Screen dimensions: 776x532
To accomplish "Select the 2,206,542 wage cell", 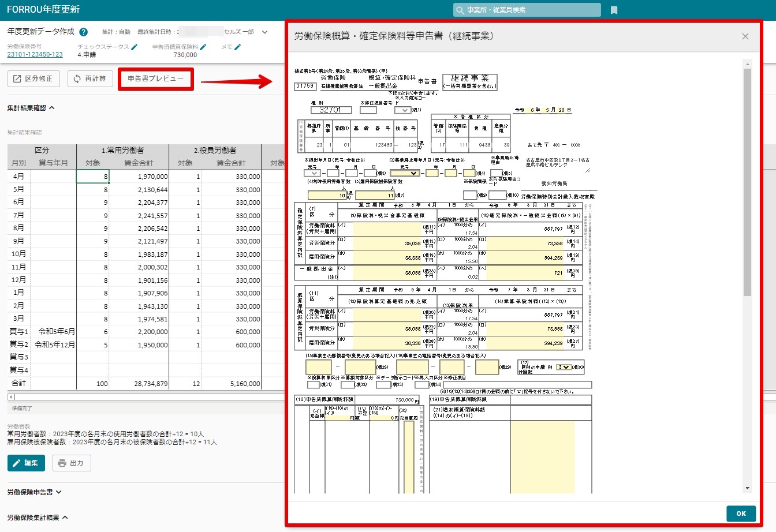I will pos(139,228).
